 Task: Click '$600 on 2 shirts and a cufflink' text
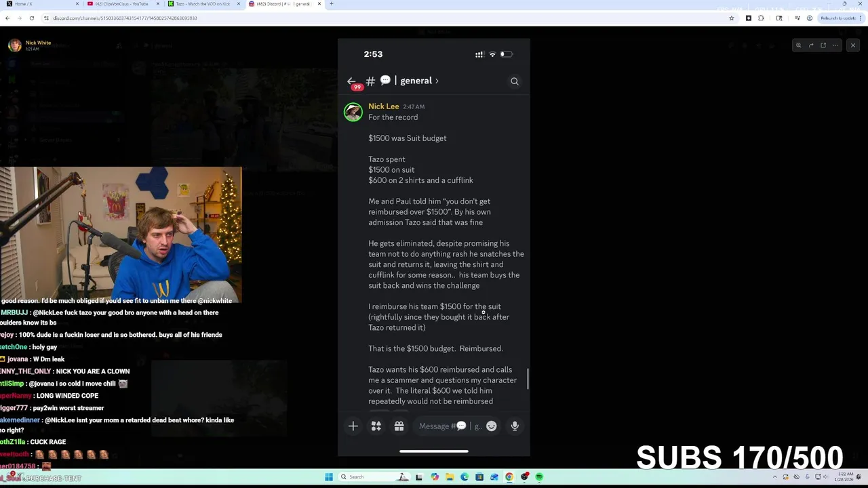pyautogui.click(x=420, y=180)
